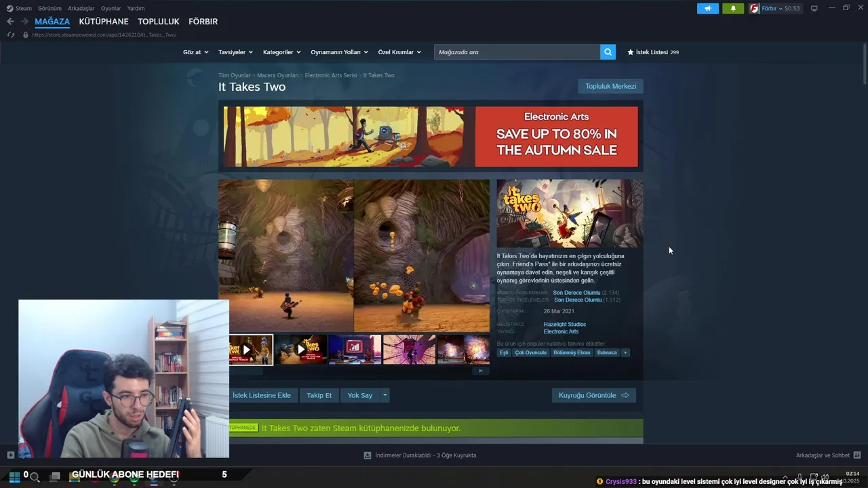Switch to the MAĞAZA tab
868x488 pixels.
pos(52,22)
